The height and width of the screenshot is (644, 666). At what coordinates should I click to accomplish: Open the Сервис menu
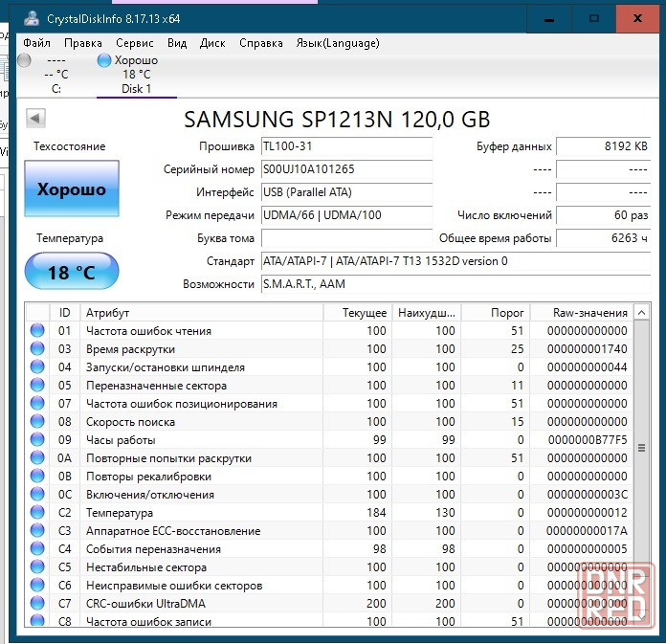[135, 43]
